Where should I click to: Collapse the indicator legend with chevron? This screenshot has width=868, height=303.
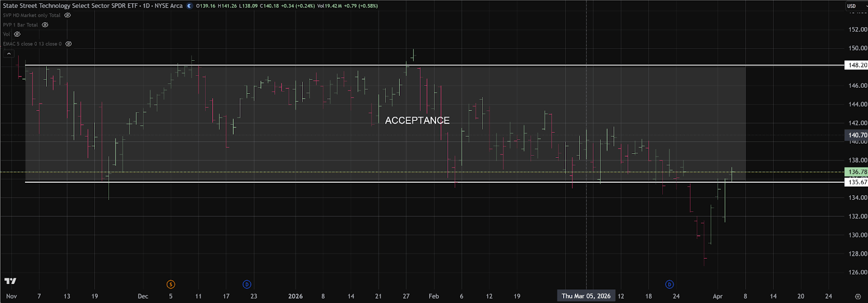pos(9,54)
